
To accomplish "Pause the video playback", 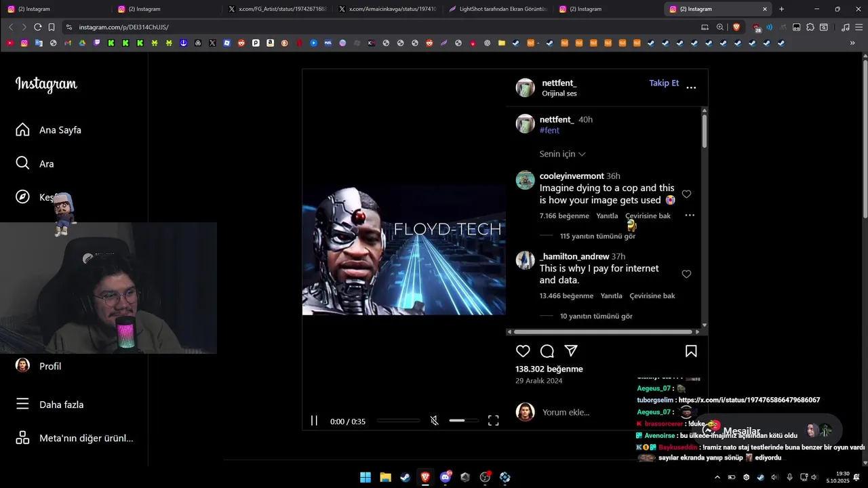I will (x=314, y=421).
